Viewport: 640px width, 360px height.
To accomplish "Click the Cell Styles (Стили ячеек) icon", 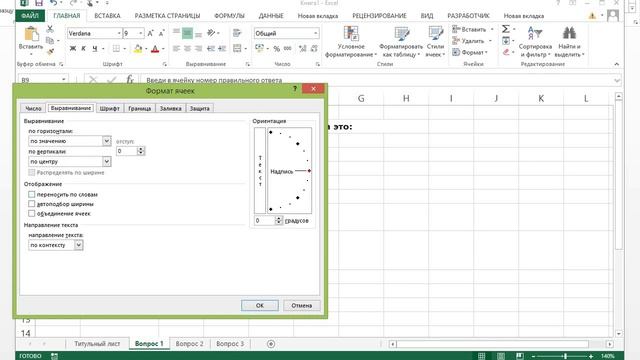I will (x=436, y=33).
